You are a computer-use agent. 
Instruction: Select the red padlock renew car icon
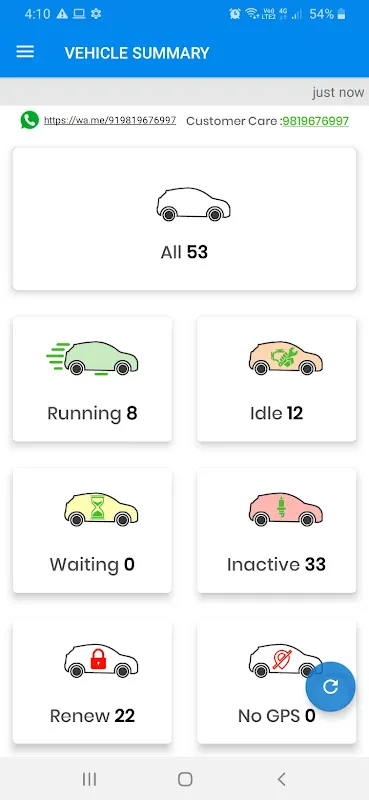click(101, 661)
